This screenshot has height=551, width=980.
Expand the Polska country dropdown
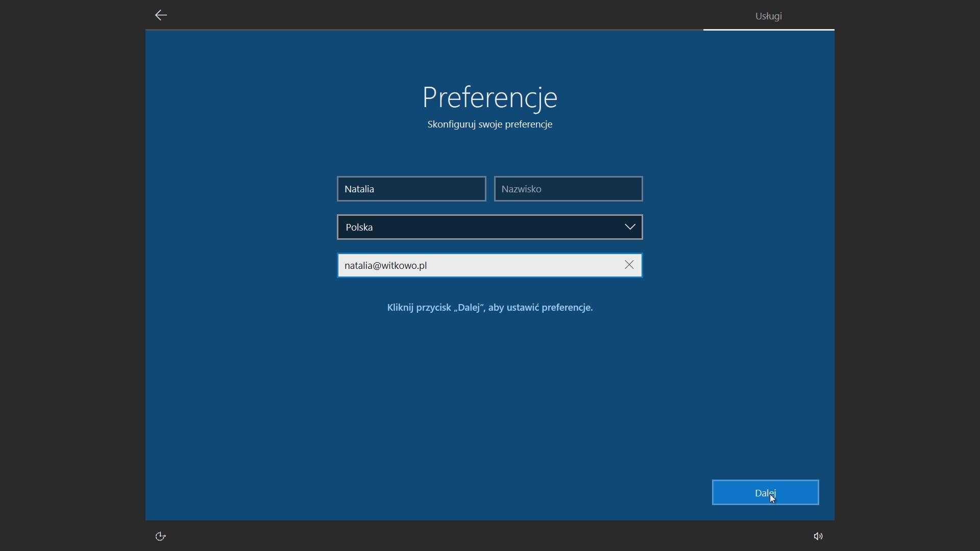[x=489, y=227]
